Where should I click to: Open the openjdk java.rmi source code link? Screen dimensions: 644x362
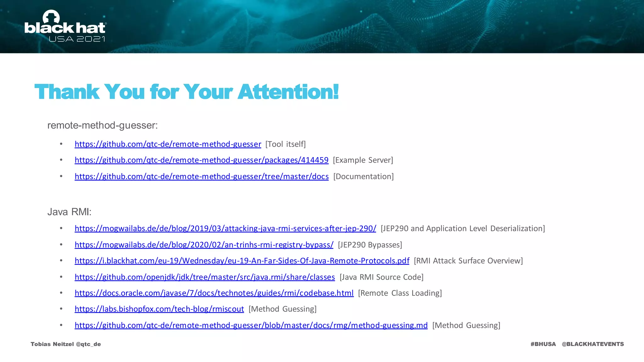tap(205, 277)
